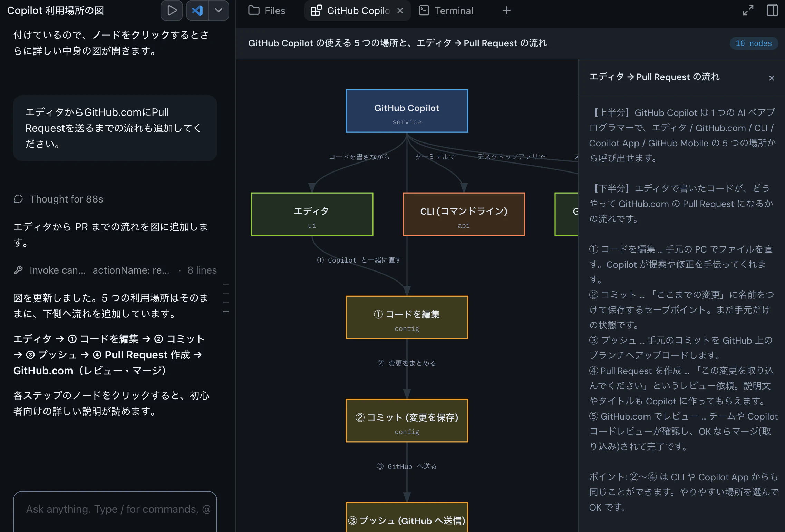
Task: Click the wrench icon beside Invoke
Action: [x=18, y=270]
